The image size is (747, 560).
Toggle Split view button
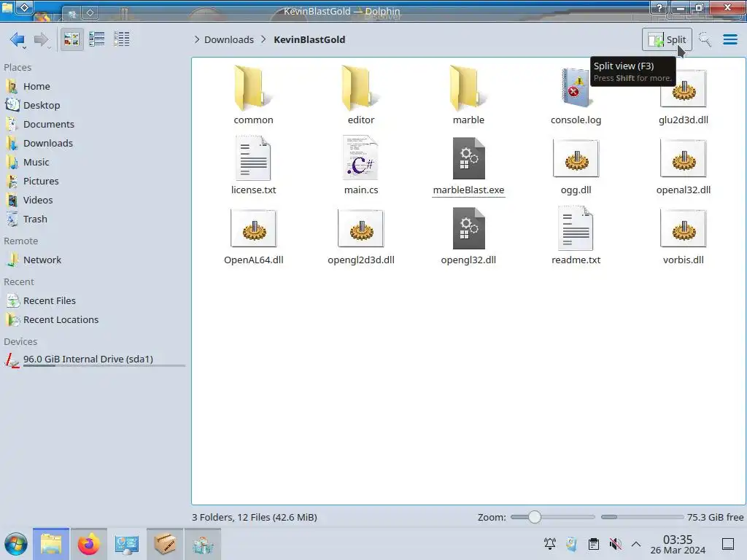667,39
